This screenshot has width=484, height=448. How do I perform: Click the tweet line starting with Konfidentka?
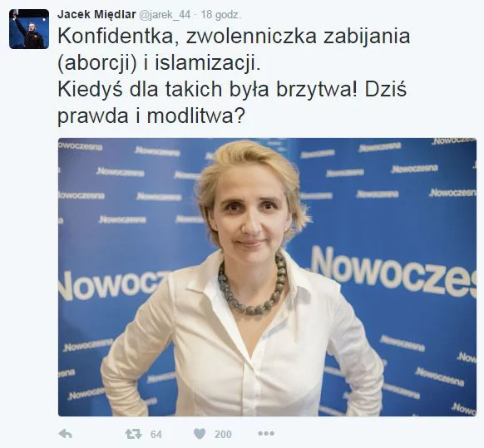point(234,37)
